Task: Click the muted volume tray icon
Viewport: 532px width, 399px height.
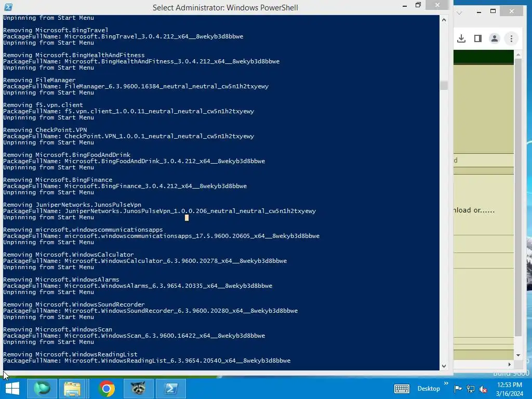Action: tap(483, 389)
